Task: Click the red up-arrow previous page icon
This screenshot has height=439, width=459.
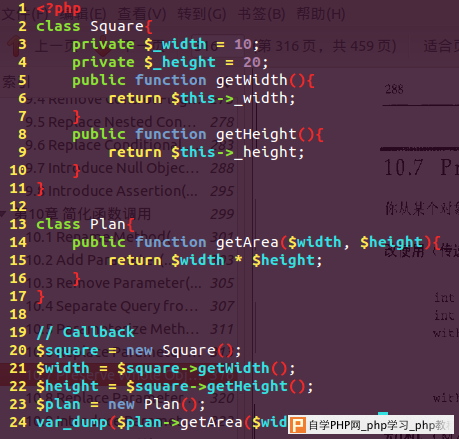Action: (13, 46)
